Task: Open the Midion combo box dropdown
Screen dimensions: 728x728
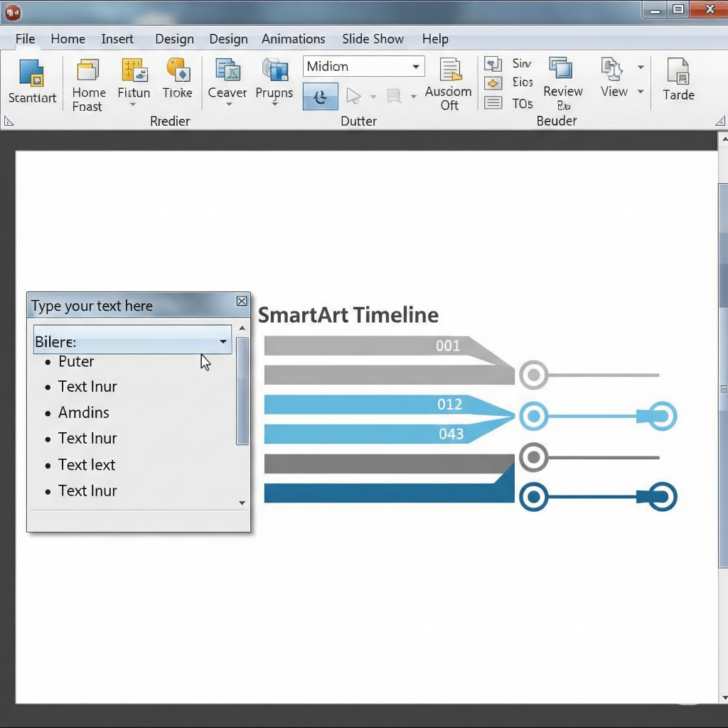Action: (x=415, y=66)
